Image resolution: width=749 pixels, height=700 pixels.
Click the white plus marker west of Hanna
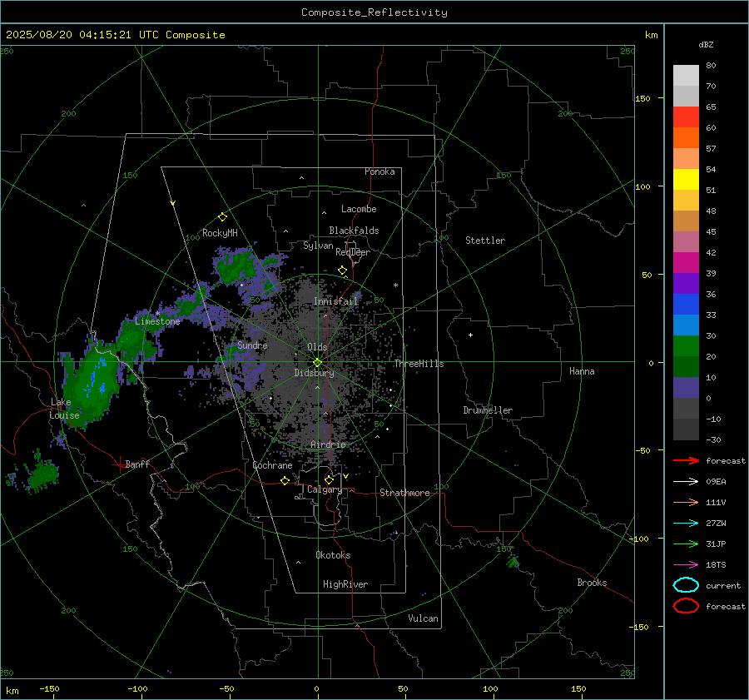coord(470,335)
